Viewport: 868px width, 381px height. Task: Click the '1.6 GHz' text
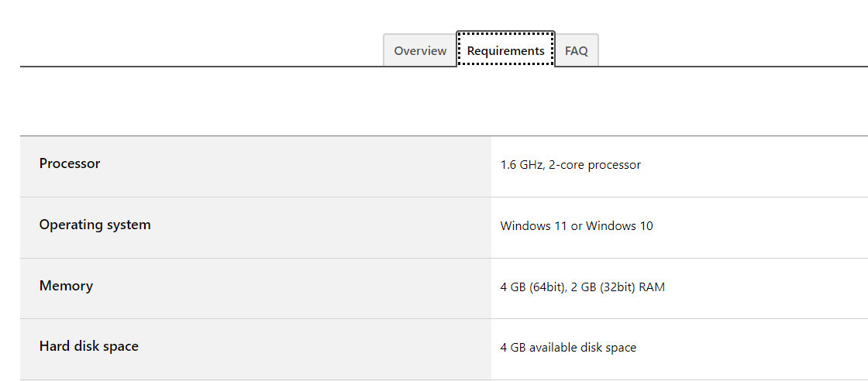[521, 165]
